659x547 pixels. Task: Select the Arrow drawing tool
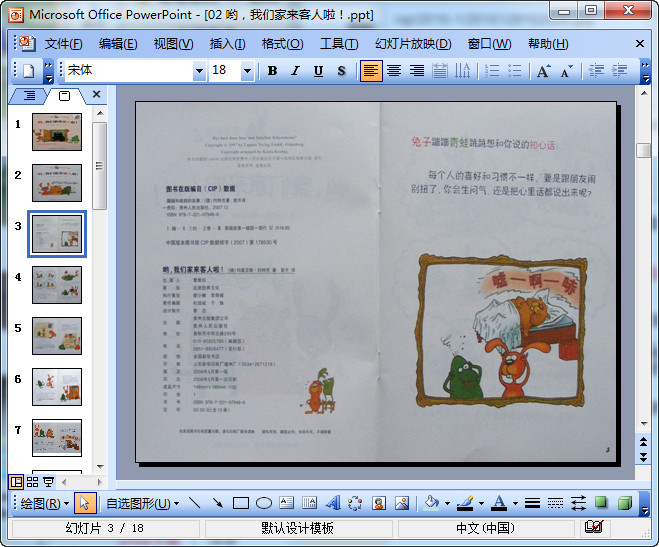pyautogui.click(x=218, y=503)
